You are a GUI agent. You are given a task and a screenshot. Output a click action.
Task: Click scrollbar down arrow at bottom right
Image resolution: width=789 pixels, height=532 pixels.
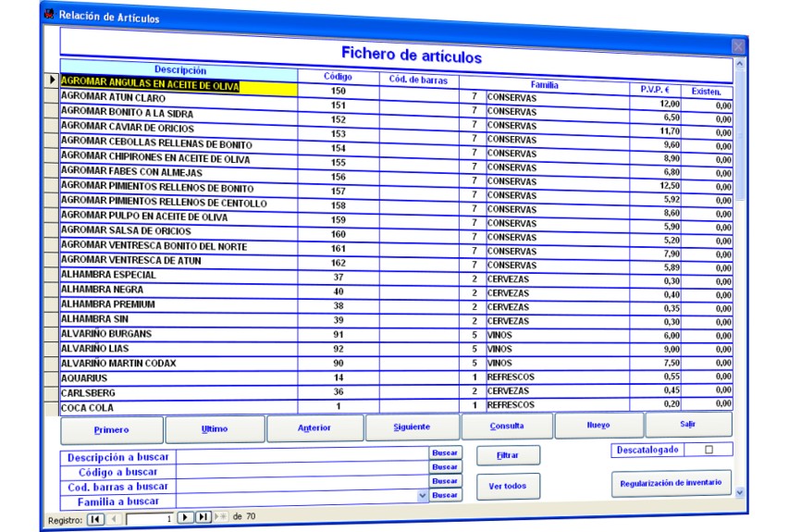coord(739,492)
